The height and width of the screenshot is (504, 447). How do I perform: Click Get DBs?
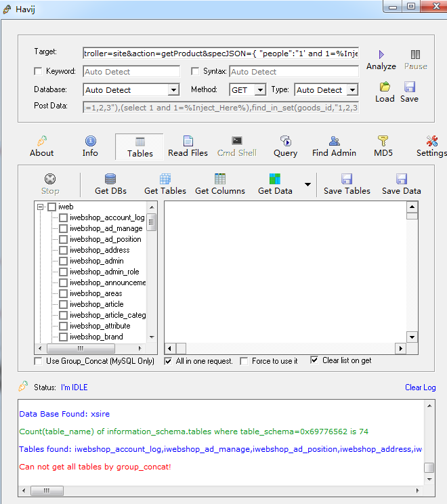pos(110,184)
